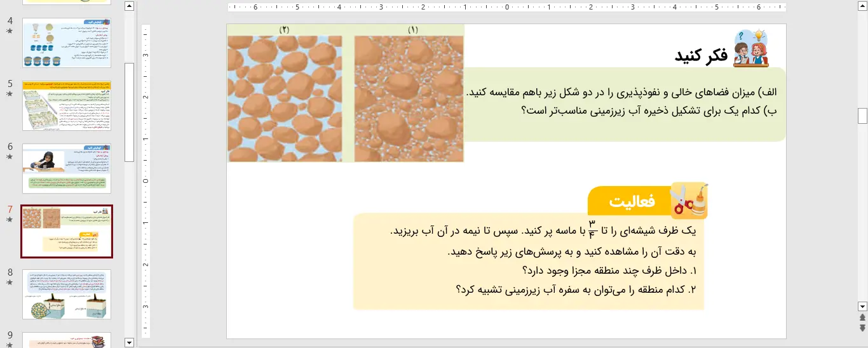This screenshot has width=868, height=348.
Task: Click question '۲. کدام منطقه را می‌توان'
Action: (x=577, y=290)
